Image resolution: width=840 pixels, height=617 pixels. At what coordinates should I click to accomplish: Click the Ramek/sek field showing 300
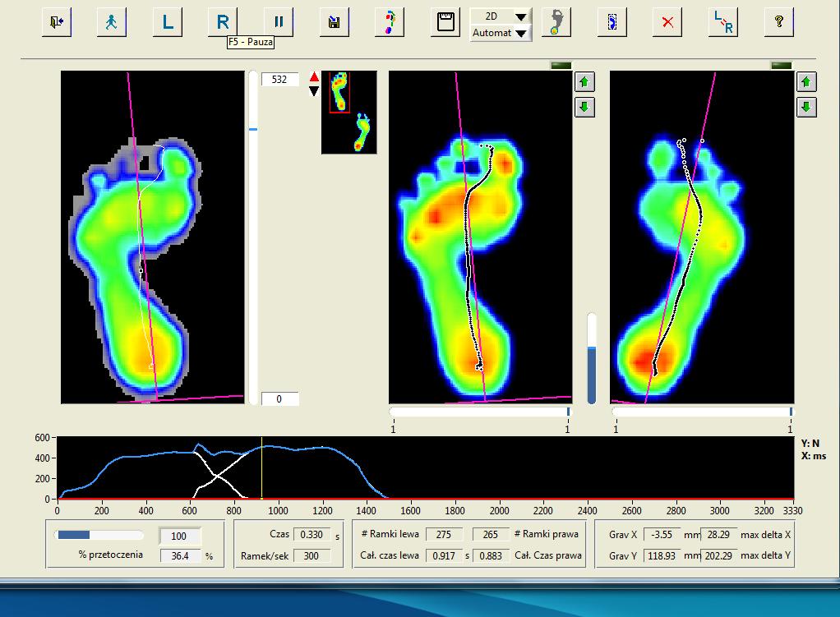[312, 556]
